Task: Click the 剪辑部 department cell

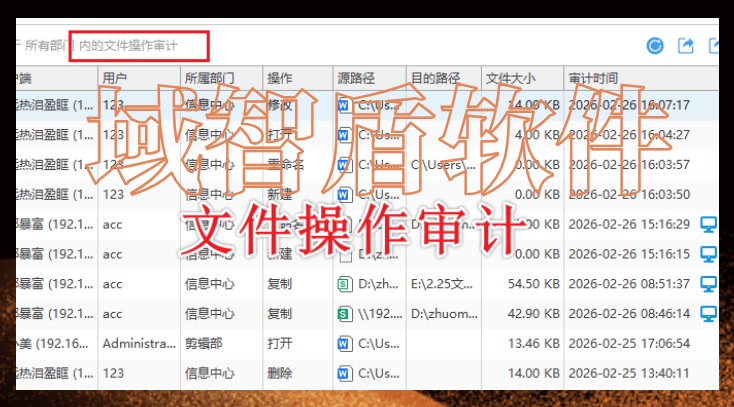Action: 204,344
